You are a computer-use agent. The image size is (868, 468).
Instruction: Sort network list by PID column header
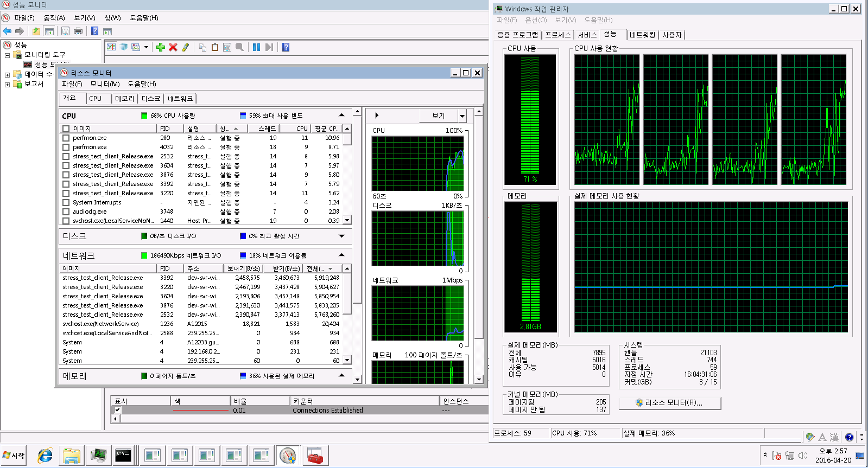pyautogui.click(x=170, y=268)
